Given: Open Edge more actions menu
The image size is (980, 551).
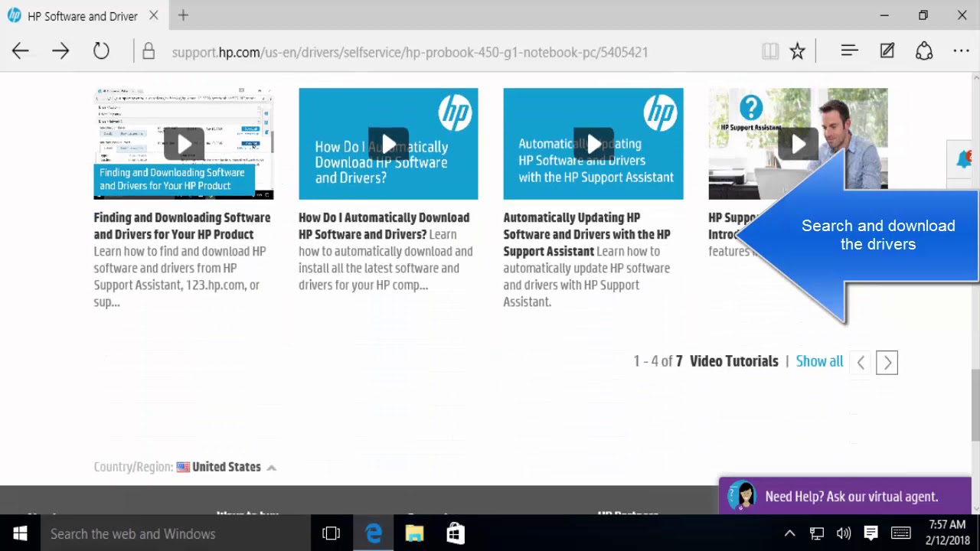Looking at the screenshot, I should 962,51.
